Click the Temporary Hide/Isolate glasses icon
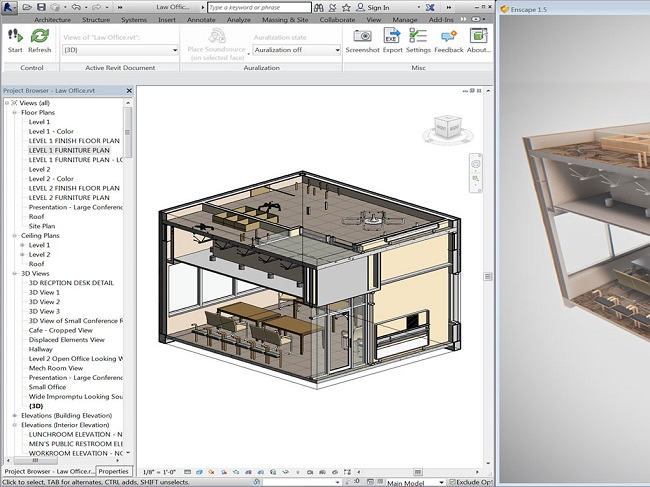 (x=286, y=472)
